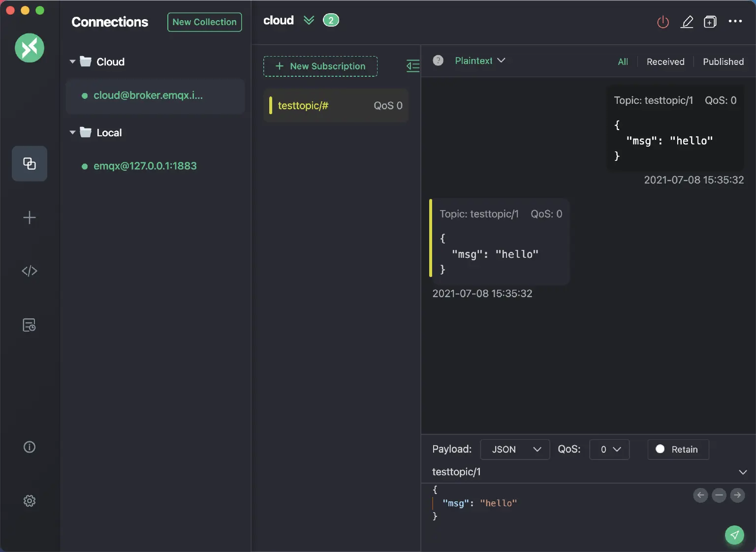756x552 pixels.
Task: Click the power disconnect icon
Action: 663,22
